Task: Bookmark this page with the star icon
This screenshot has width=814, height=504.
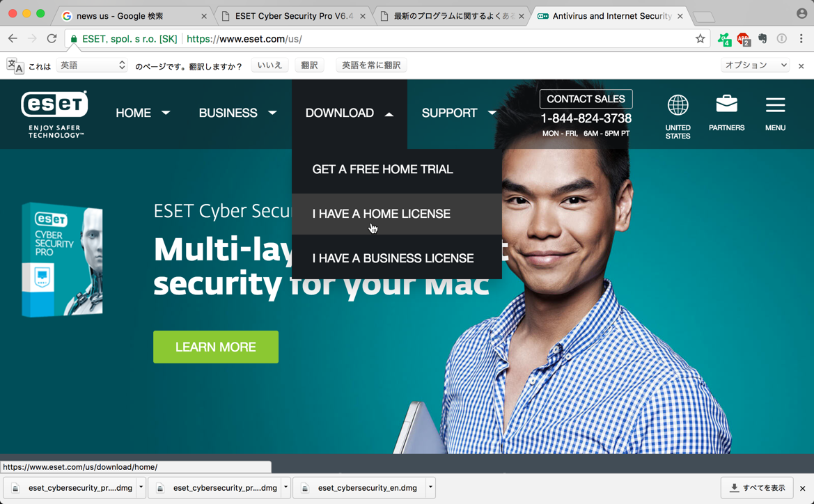Action: [700, 38]
